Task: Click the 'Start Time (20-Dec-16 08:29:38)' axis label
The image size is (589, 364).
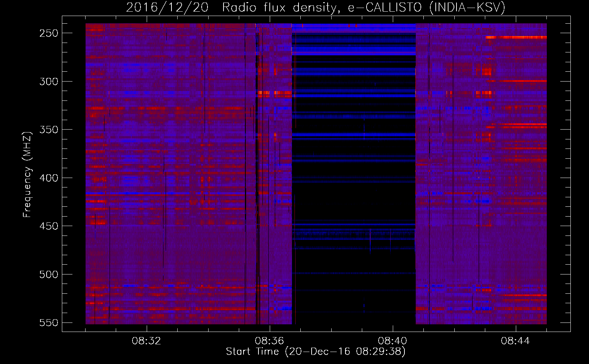Action: pos(316,352)
